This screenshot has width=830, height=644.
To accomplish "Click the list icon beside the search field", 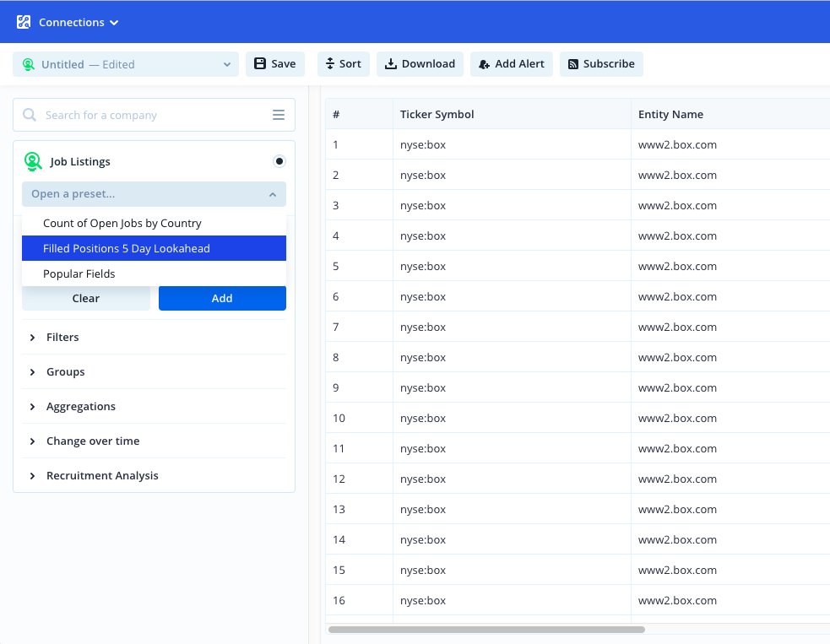I will (279, 114).
